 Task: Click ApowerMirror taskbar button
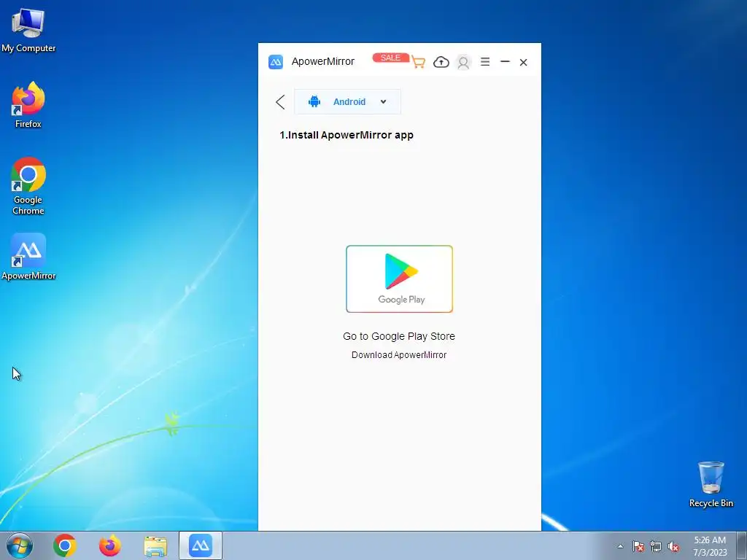[x=201, y=545]
